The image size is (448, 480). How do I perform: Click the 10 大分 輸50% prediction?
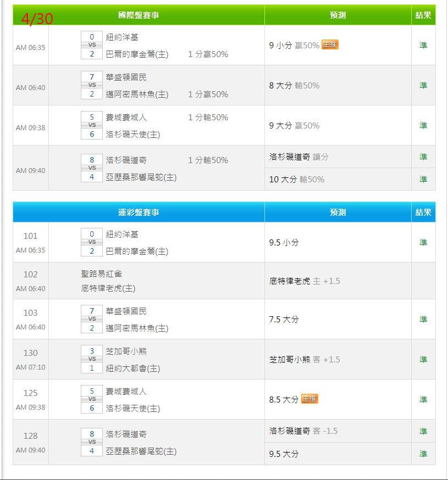coord(297,180)
